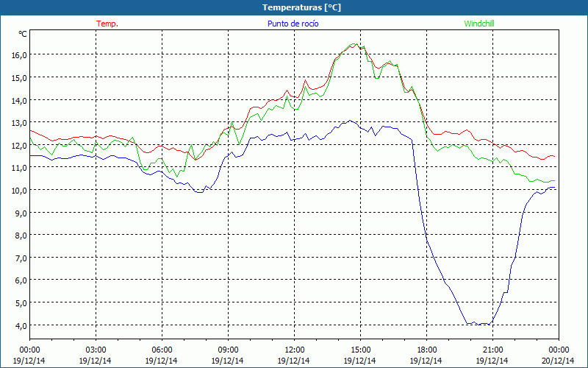Click the '°C' unit label on the axis
Screen dimensions: 588x368
(23, 34)
